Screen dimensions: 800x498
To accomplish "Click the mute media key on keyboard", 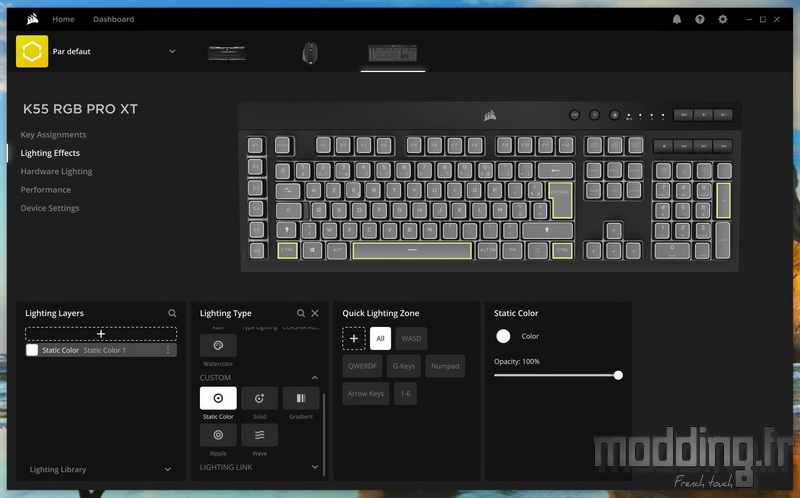I will click(x=683, y=115).
